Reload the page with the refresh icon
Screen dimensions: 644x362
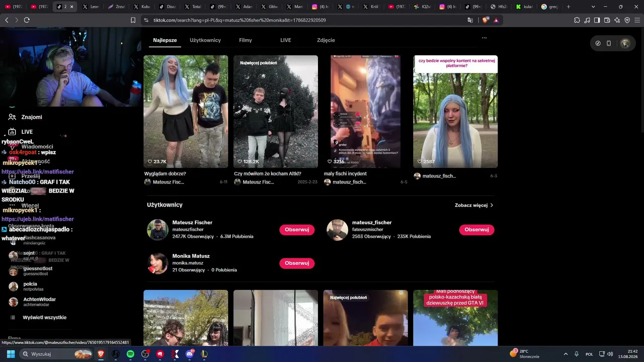click(27, 20)
